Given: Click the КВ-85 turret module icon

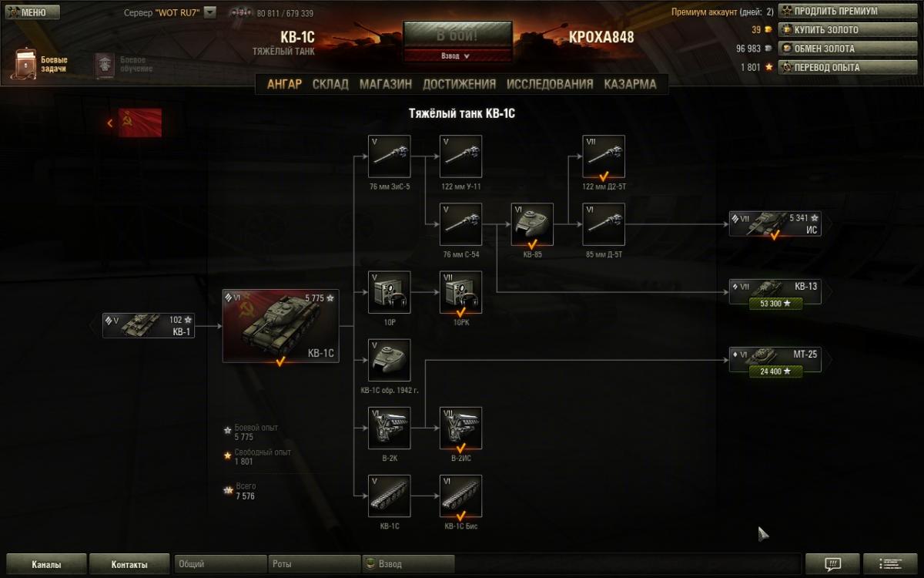Looking at the screenshot, I should (532, 224).
